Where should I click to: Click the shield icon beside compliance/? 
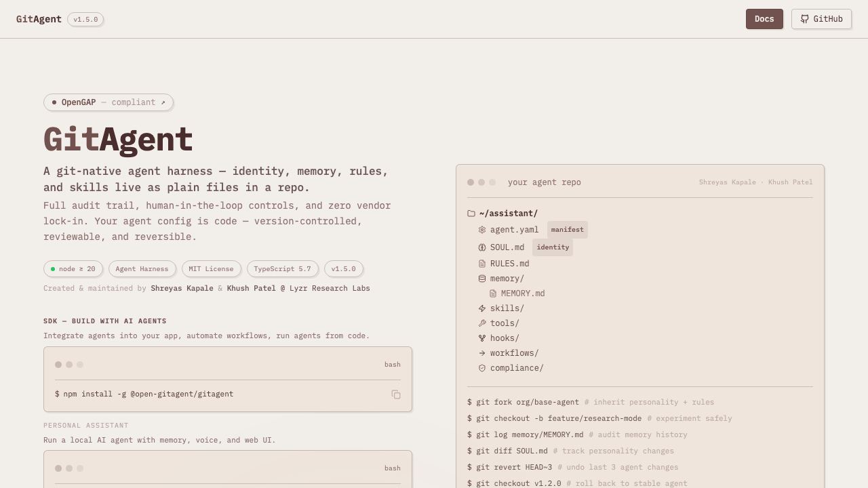tap(482, 368)
